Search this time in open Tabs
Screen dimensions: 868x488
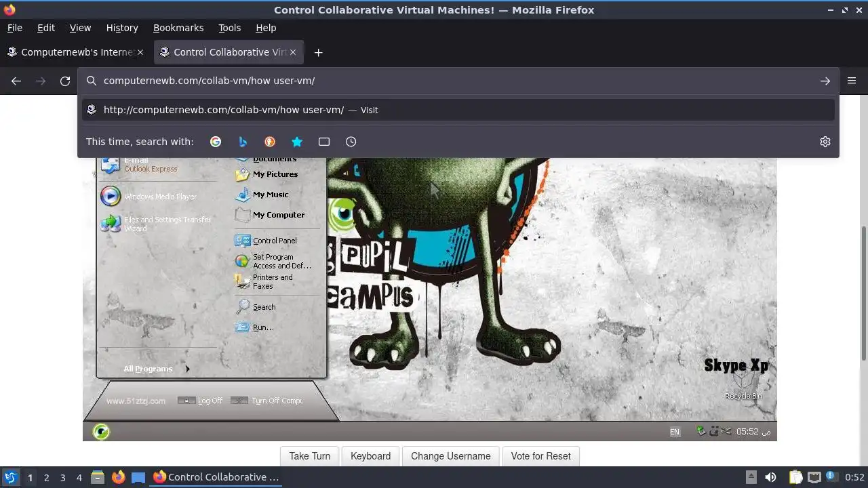[324, 142]
